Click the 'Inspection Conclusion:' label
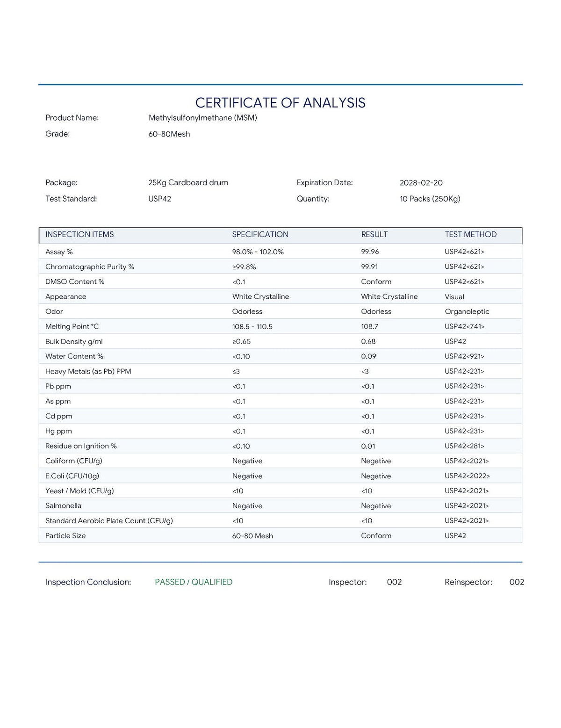This screenshot has width=561, height=728. point(88,582)
